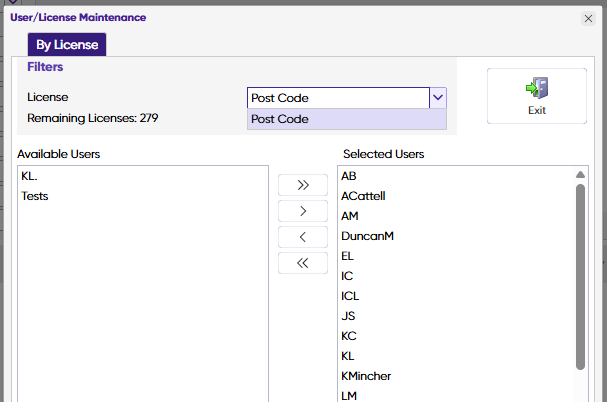Screen dimensions: 607x402
Task: Select Tests in Available Users
Action: (35, 196)
